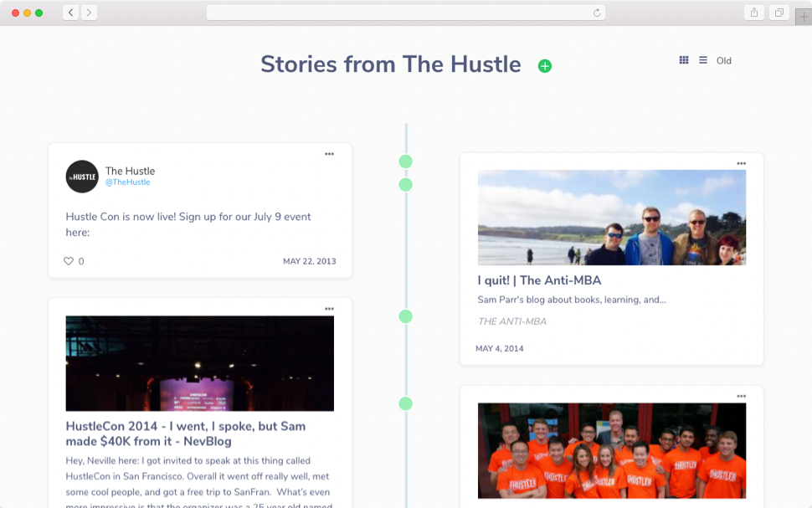Click the 'Hustle Con is now live!' tweet text

(188, 224)
